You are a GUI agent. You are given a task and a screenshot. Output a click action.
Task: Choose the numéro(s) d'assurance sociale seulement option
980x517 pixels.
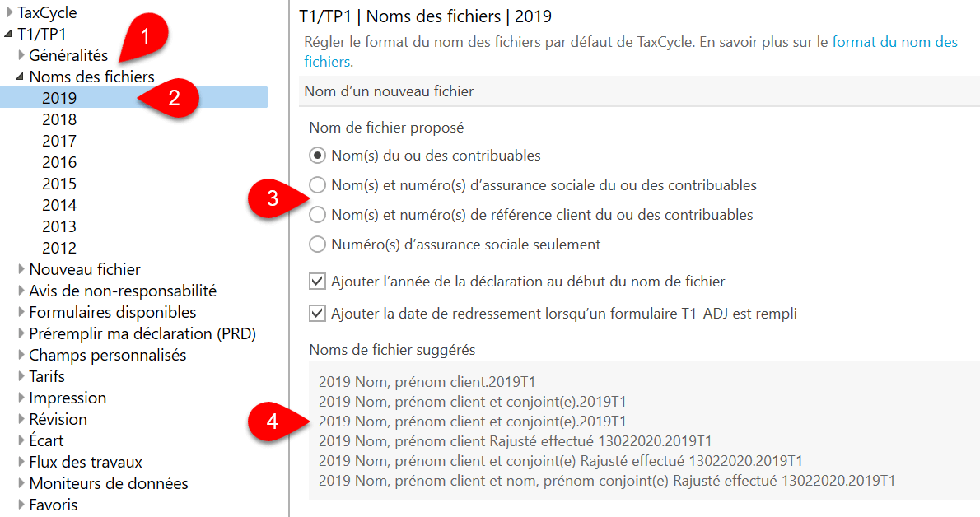coord(318,244)
